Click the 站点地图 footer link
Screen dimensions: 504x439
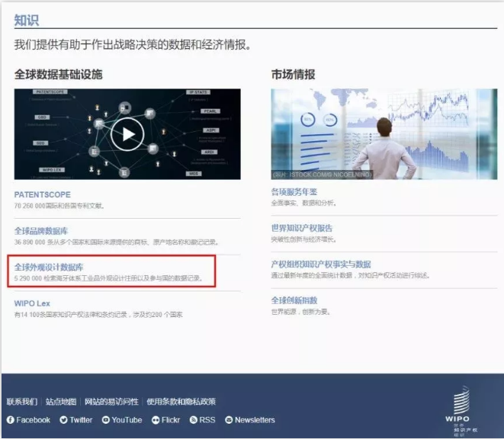(61, 402)
